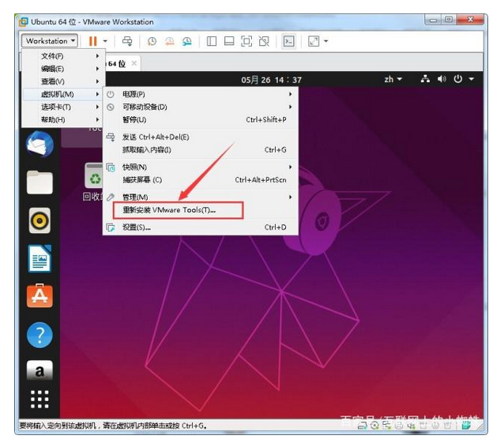Revert to snapshot toolbar icon

point(169,41)
